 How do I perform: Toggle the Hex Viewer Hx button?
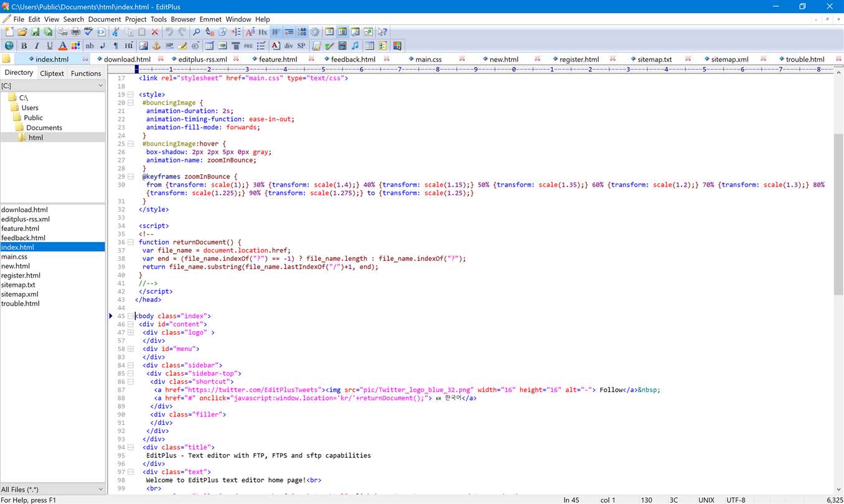(x=263, y=32)
